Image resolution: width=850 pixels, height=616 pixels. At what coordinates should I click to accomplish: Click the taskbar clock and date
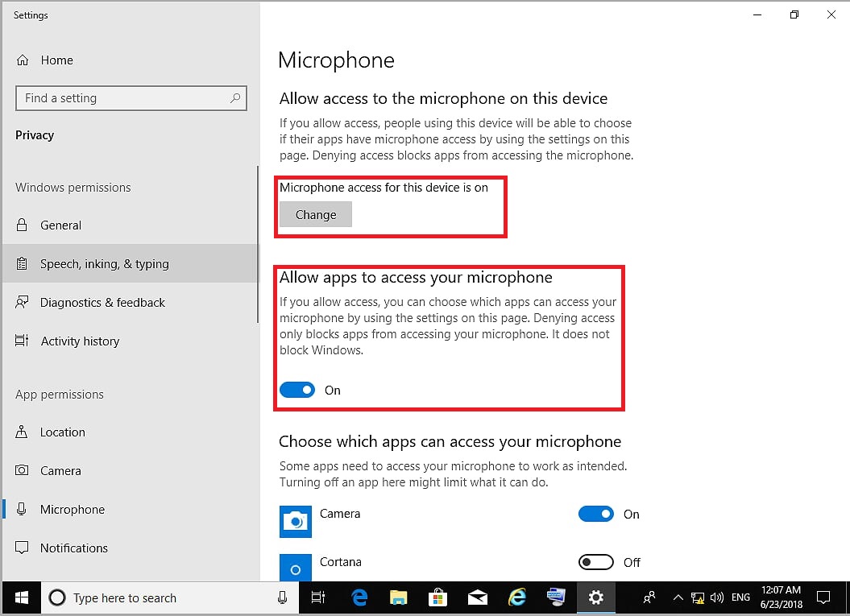click(x=781, y=597)
